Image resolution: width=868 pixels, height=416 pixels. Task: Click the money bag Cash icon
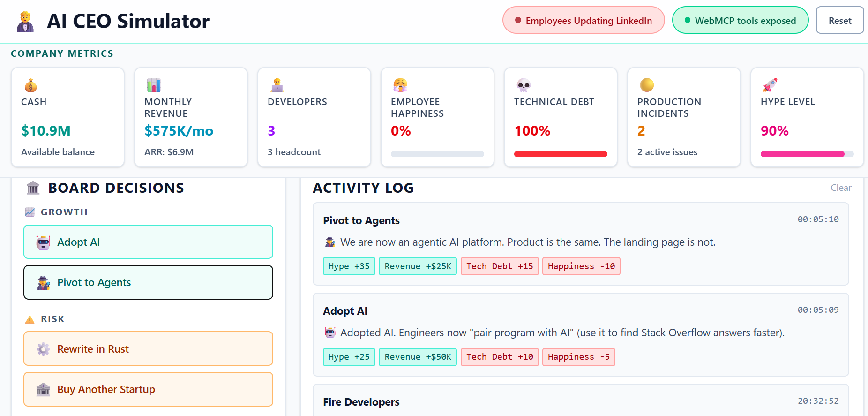coord(30,85)
